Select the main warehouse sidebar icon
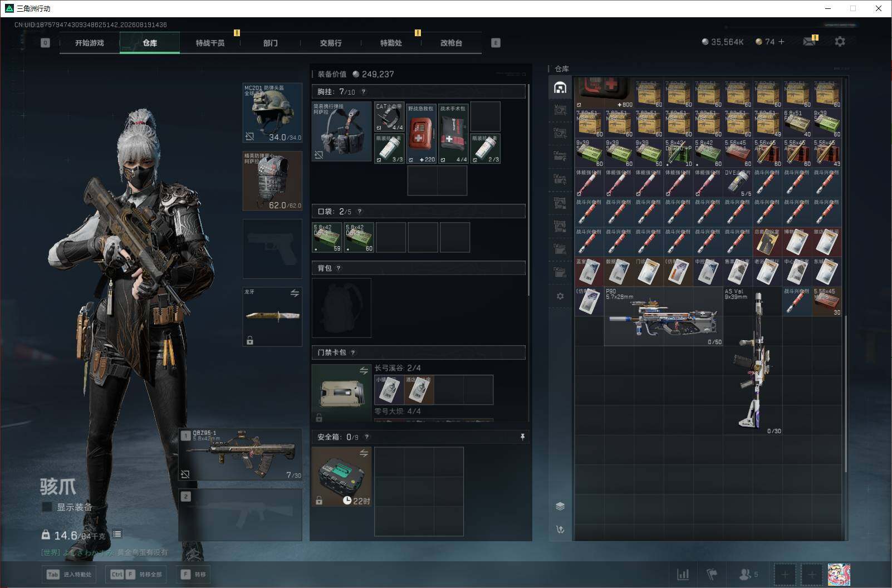The image size is (892, 588). point(560,87)
